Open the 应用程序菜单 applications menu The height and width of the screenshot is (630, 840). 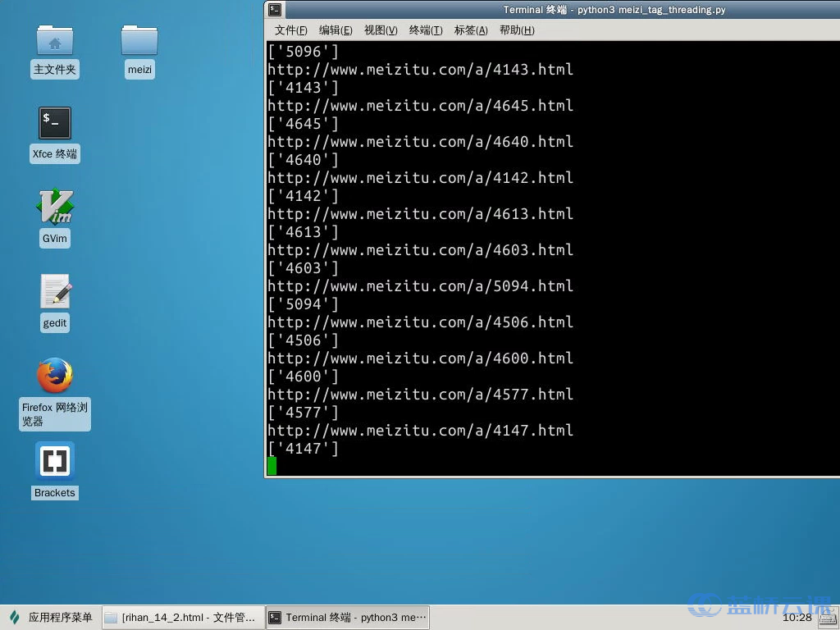pyautogui.click(x=52, y=617)
